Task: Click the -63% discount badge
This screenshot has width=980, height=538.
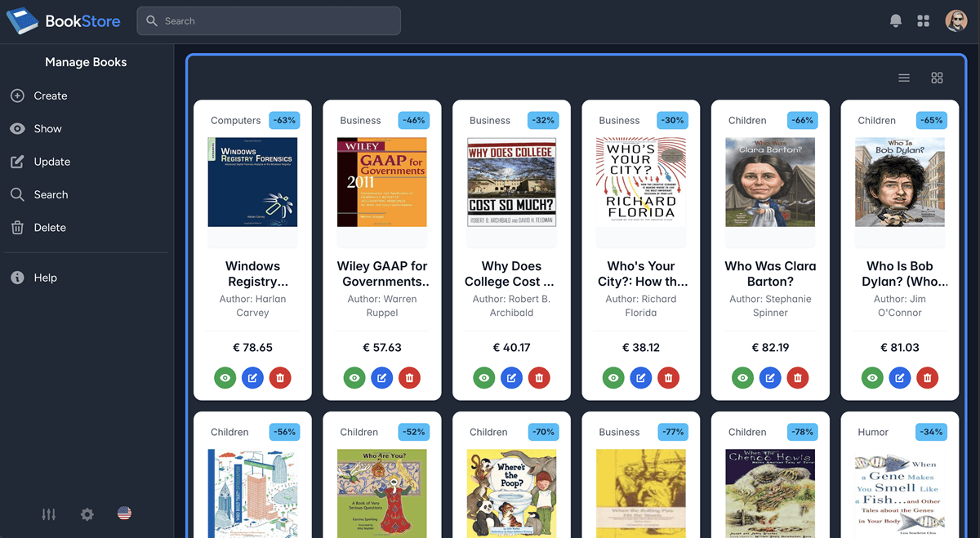Action: pos(285,120)
